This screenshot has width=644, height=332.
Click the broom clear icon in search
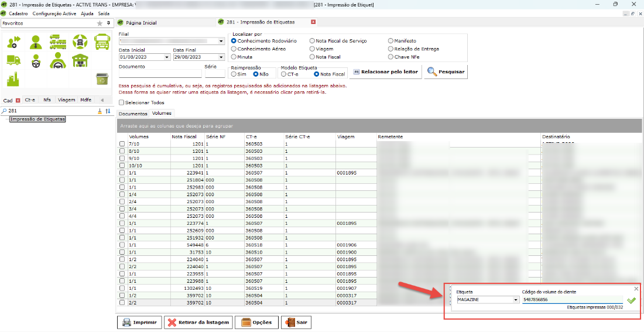pos(100,111)
